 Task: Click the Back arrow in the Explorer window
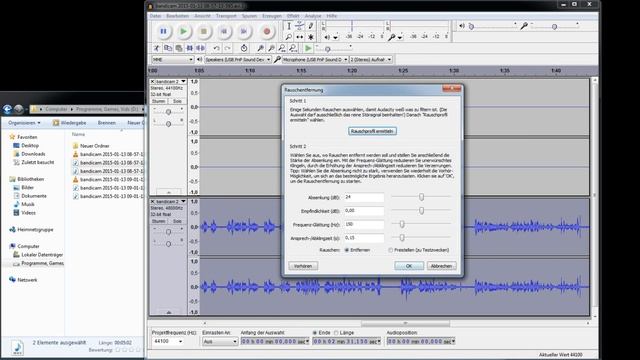tap(7, 109)
